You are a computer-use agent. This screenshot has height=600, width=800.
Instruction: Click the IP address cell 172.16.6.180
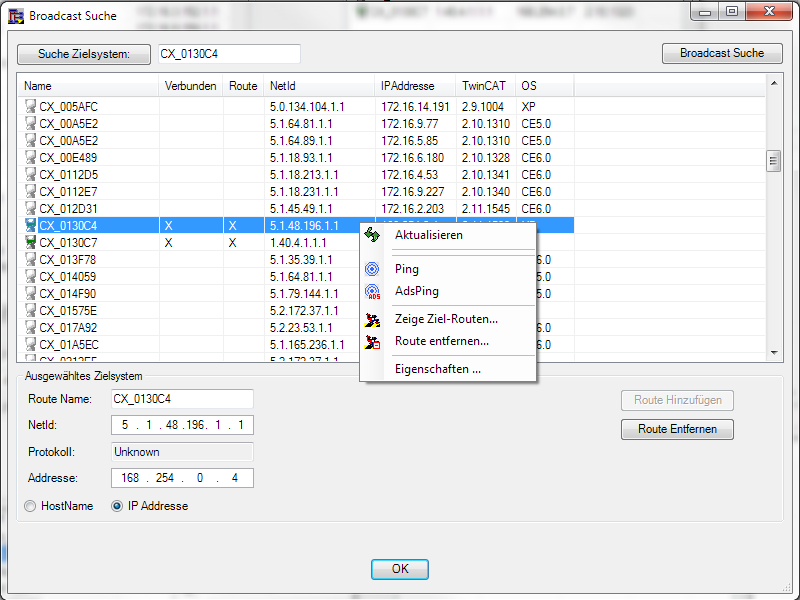click(413, 158)
